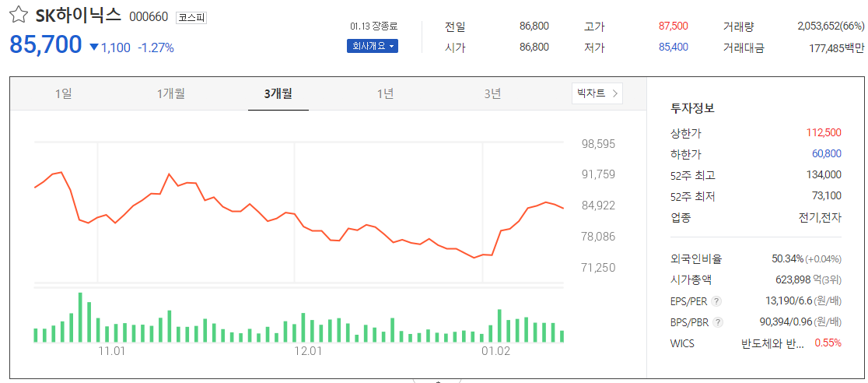Select the 3개월 chart tab
The height and width of the screenshot is (383, 868).
coord(278,93)
